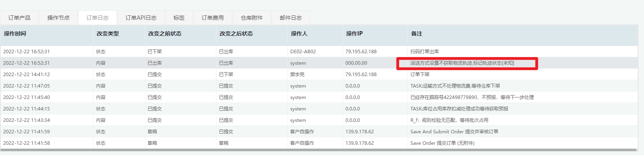644x157 pixels.
Task: Select the 订单日志 tab
Action: click(x=98, y=18)
